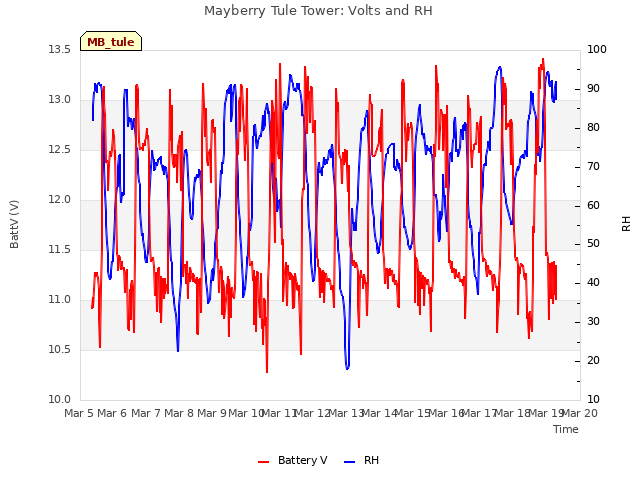Click the Mar 6 date label

click(x=112, y=413)
